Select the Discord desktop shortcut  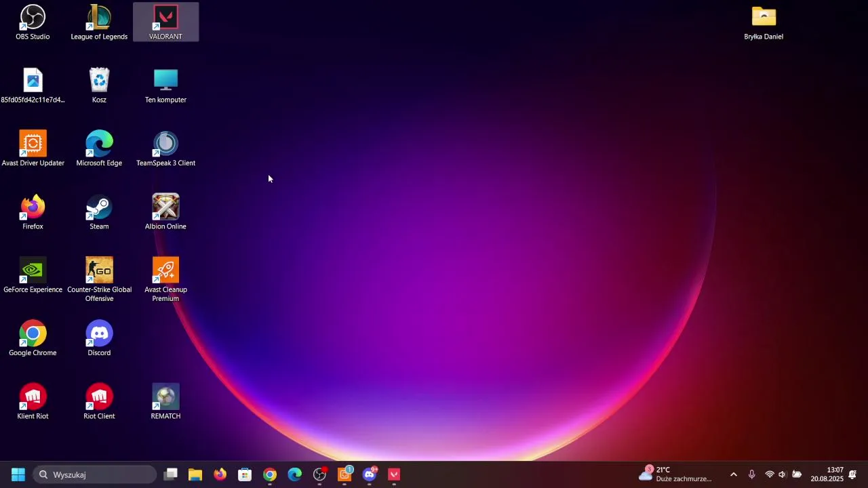99,339
